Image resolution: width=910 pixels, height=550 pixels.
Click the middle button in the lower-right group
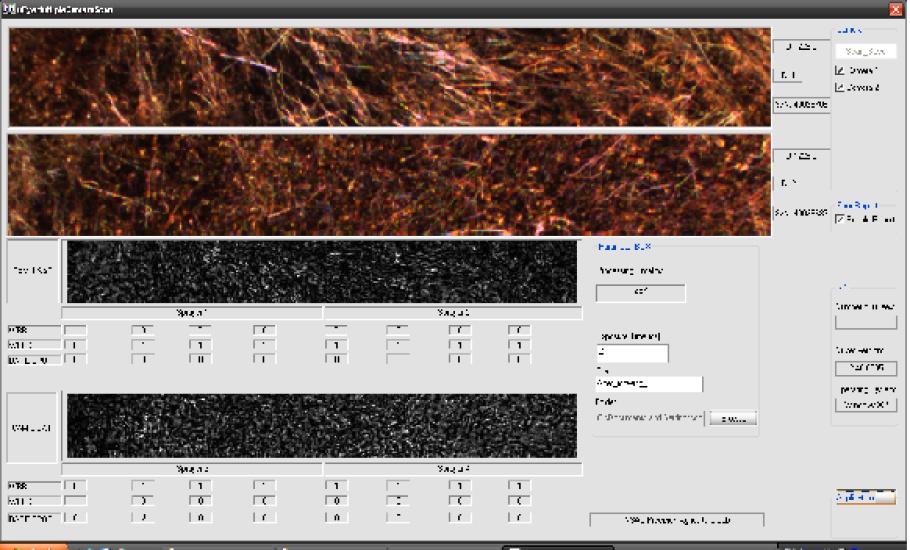click(x=865, y=368)
